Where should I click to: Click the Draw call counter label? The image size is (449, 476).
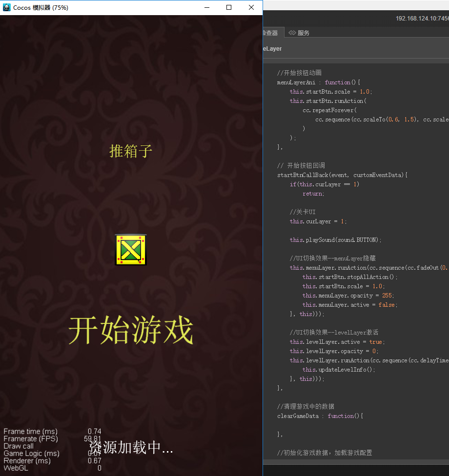18,446
